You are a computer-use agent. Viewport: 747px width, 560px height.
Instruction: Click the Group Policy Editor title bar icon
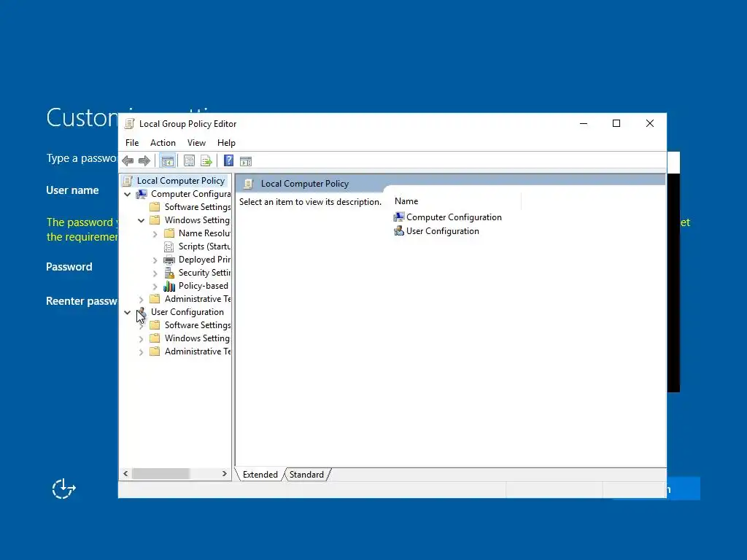pyautogui.click(x=128, y=124)
